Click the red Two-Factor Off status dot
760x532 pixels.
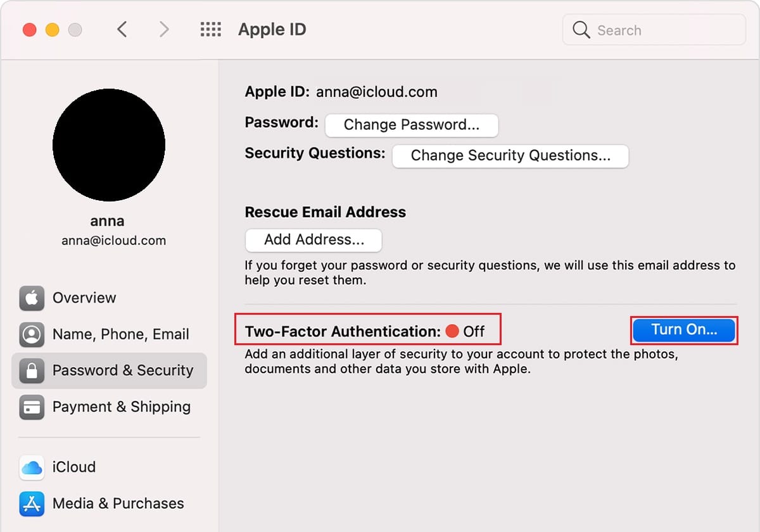[x=452, y=331]
